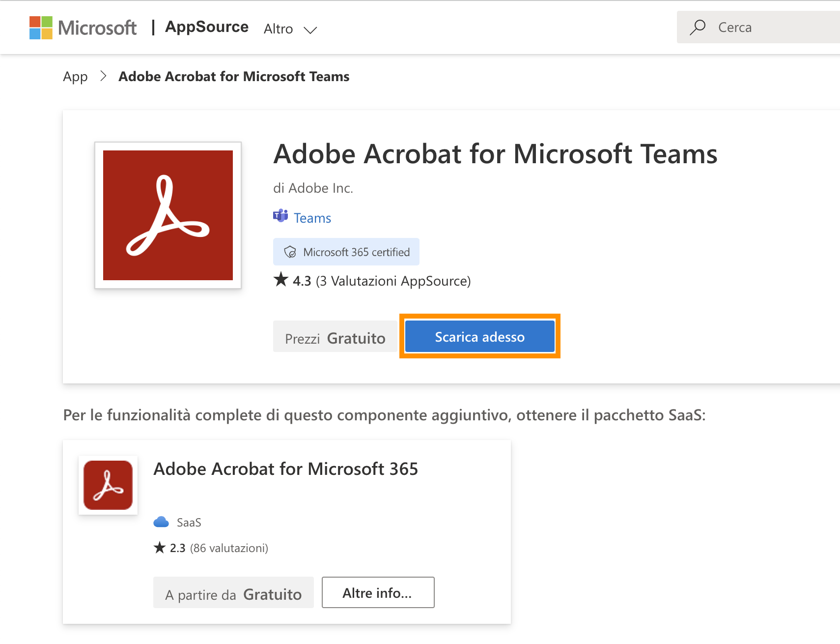Click the Scarica adesso button
840x644 pixels.
tap(479, 336)
